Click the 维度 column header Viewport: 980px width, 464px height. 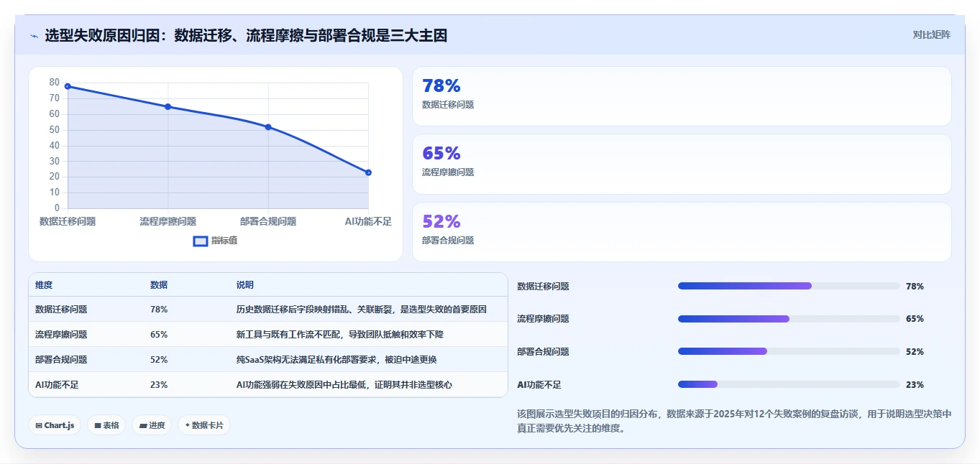44,285
